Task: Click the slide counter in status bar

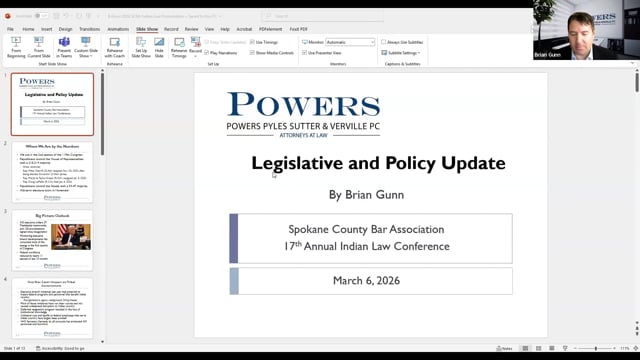Action: pos(14,349)
